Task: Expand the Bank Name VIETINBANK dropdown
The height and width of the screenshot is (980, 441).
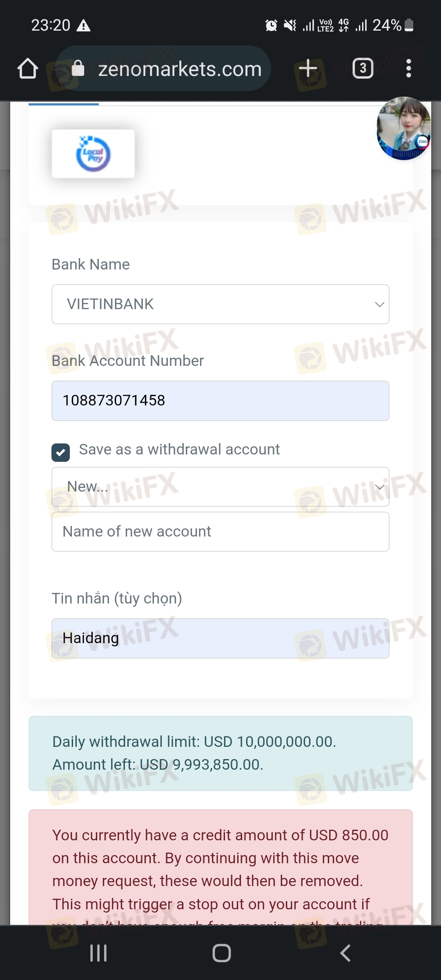Action: (220, 304)
